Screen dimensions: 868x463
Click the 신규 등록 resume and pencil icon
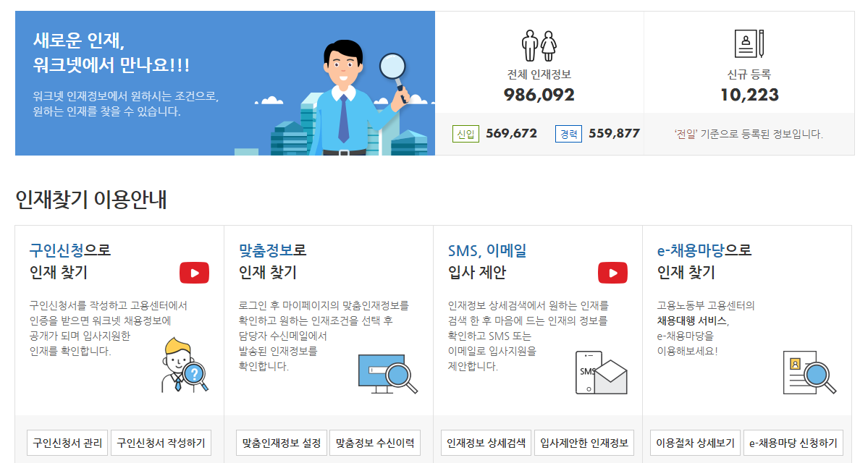coord(749,43)
